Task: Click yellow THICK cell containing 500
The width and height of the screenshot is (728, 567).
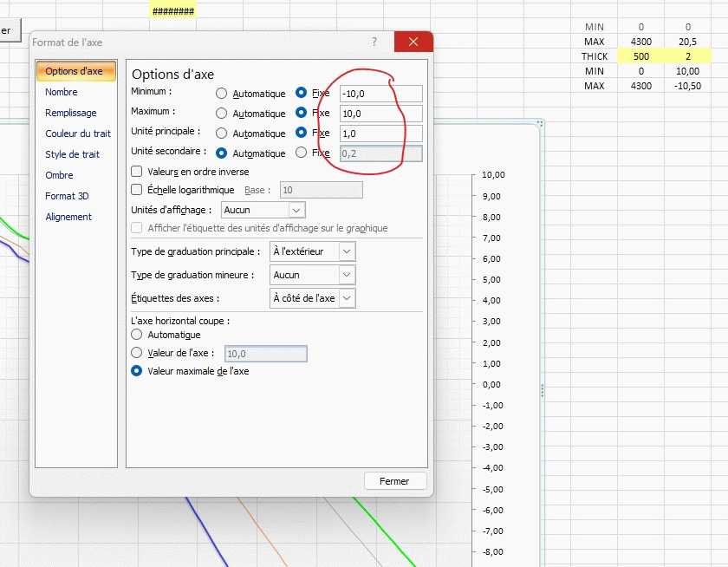Action: click(642, 56)
